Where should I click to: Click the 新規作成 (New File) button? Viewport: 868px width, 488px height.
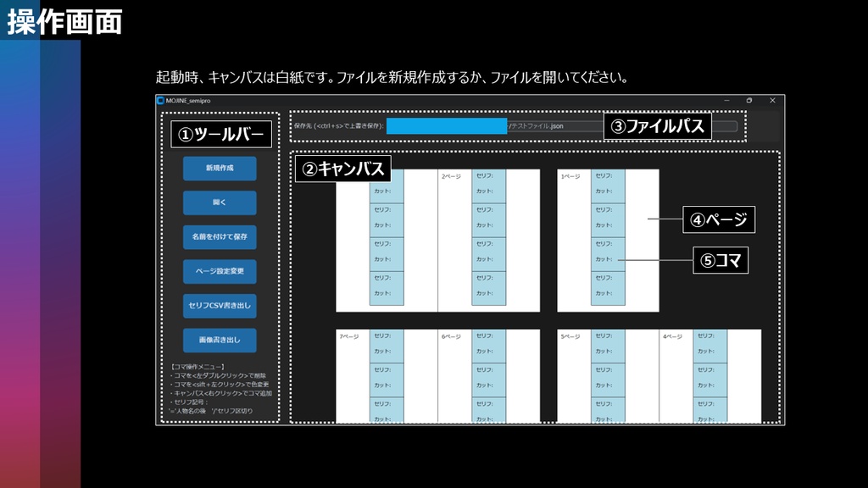[221, 168]
